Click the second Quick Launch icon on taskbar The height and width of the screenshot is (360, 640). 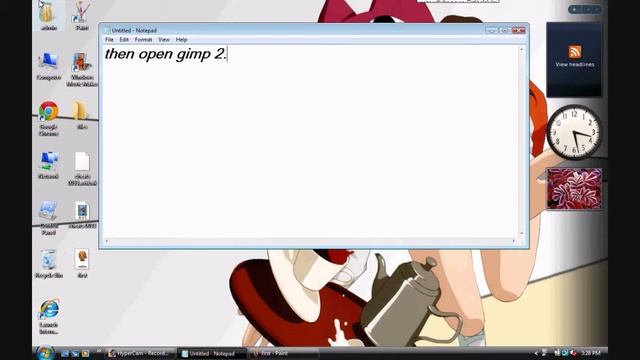(x=75, y=353)
